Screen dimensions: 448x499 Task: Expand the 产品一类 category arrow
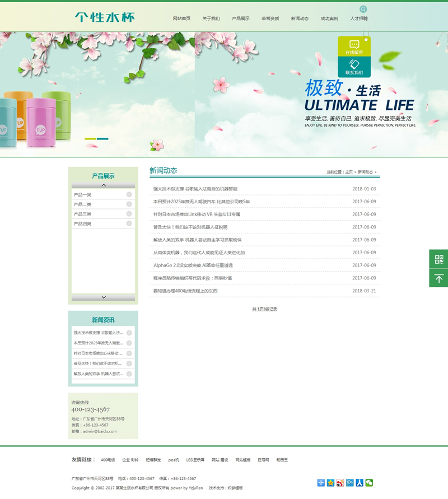pyautogui.click(x=129, y=195)
